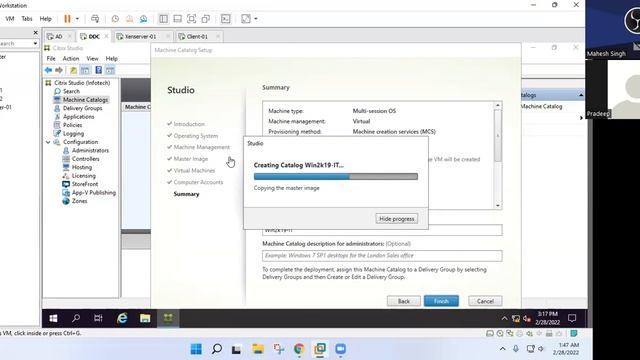The width and height of the screenshot is (640, 360).
Task: Select Logging in the Studio tree
Action: click(x=73, y=133)
